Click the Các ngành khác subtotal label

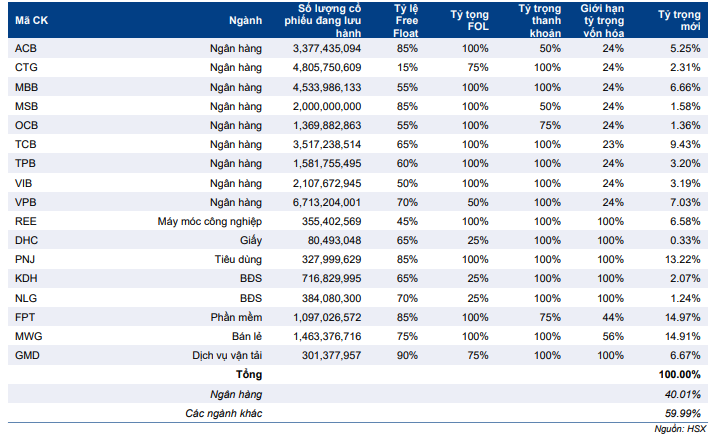click(x=224, y=413)
